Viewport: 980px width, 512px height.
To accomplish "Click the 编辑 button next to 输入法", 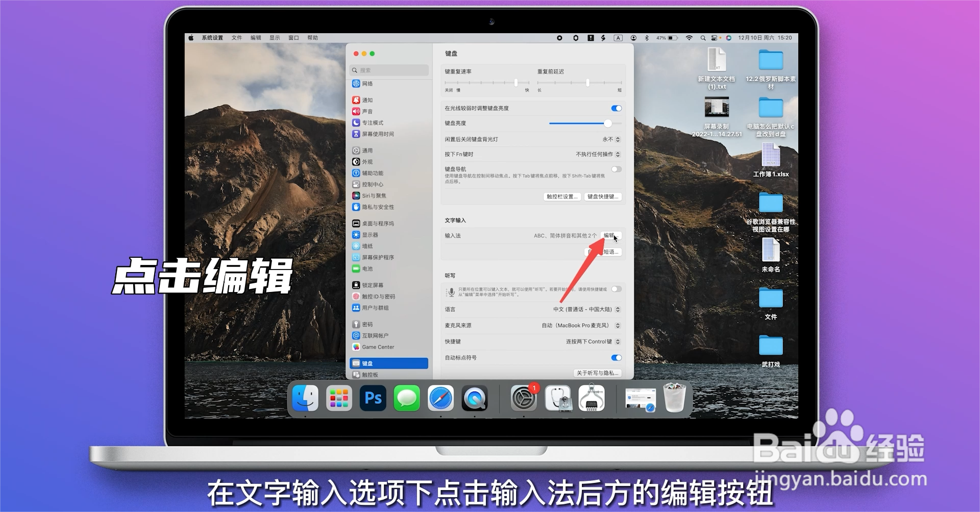I will pyautogui.click(x=608, y=236).
